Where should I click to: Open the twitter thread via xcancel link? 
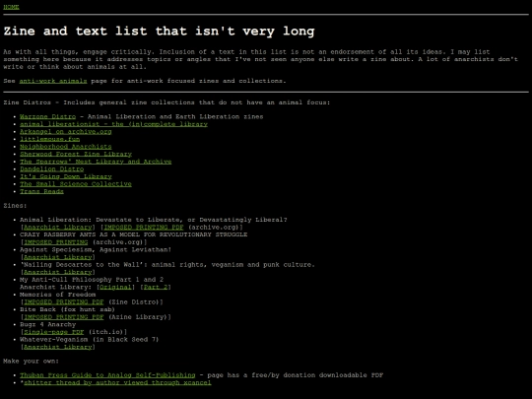[x=117, y=382]
